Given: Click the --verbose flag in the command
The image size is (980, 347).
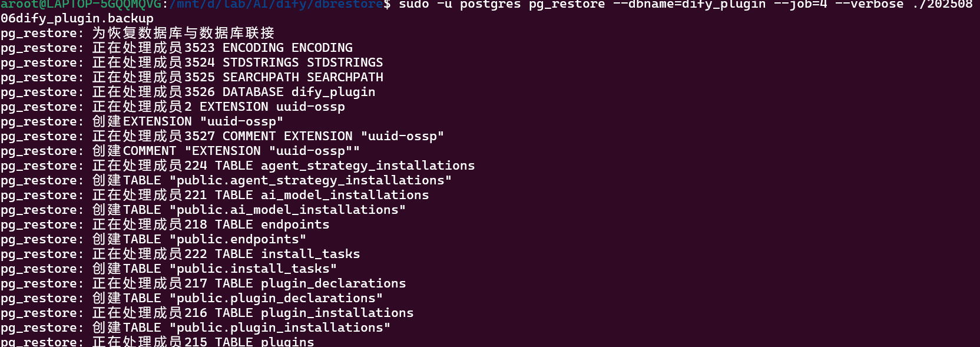Looking at the screenshot, I should click(869, 4).
